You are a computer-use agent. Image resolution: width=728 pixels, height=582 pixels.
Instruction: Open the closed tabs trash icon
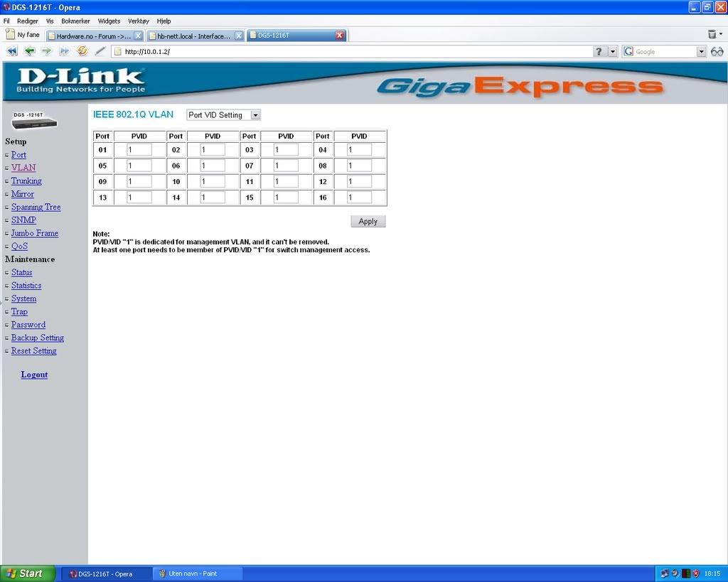click(x=712, y=34)
